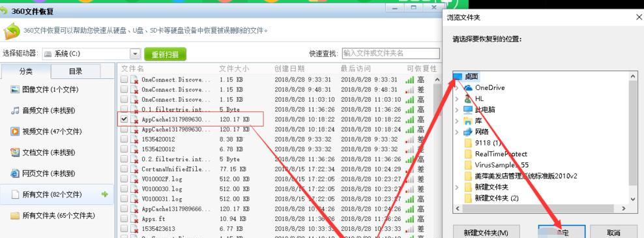Click file icon of Apps.ft
Viewport: 644px width, 238px height.
point(134,219)
